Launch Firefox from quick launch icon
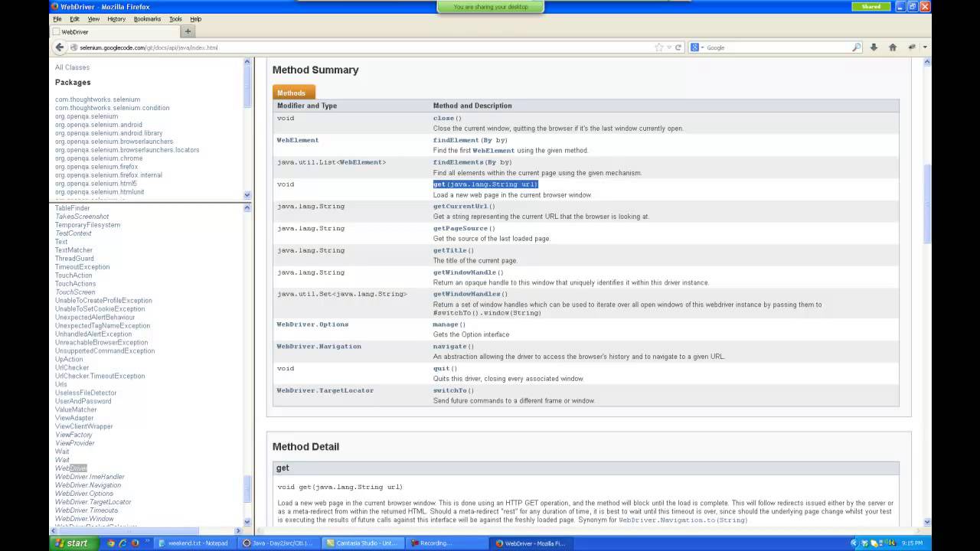Screen dimensions: 980x551 (135, 543)
